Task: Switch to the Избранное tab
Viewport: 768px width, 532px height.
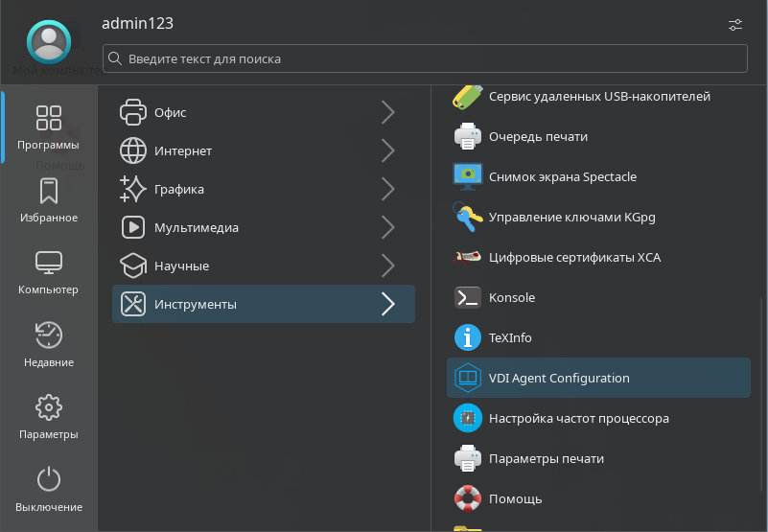Action: click(x=49, y=201)
